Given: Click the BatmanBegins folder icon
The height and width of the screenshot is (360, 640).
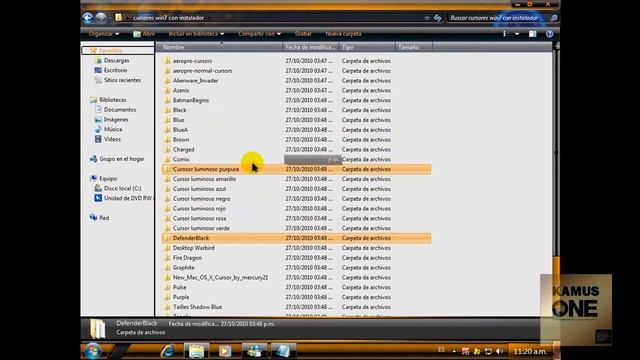Looking at the screenshot, I should (x=167, y=100).
